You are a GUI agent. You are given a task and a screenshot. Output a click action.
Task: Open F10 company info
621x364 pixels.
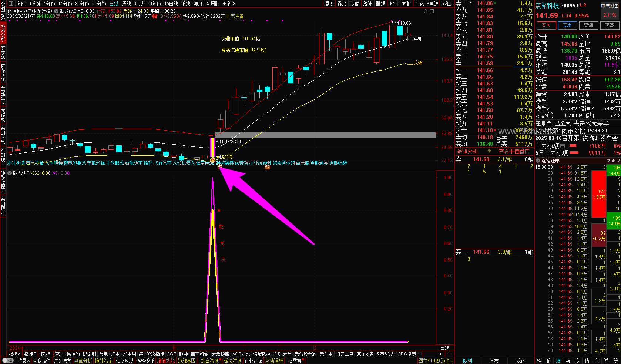394,4
